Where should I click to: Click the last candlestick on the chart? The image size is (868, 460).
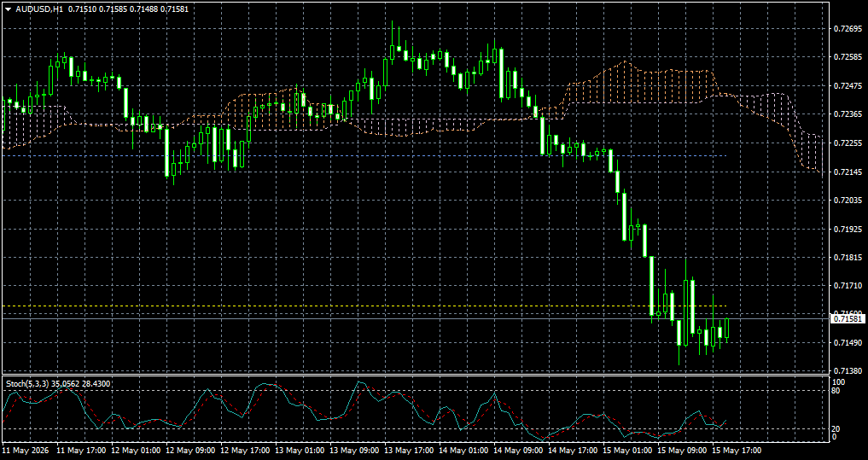[727, 328]
